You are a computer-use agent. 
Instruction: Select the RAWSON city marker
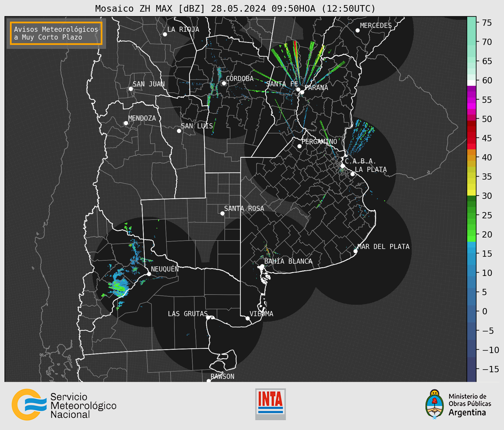(209, 381)
